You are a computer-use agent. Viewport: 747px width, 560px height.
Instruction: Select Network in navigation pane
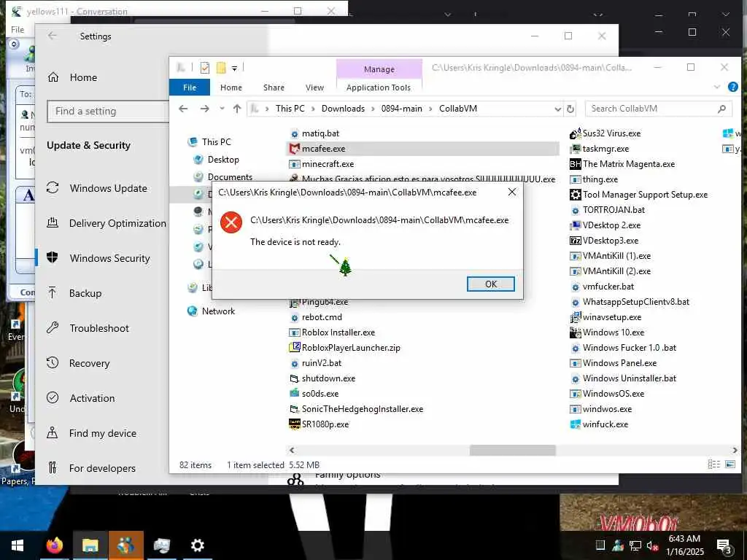tap(218, 311)
